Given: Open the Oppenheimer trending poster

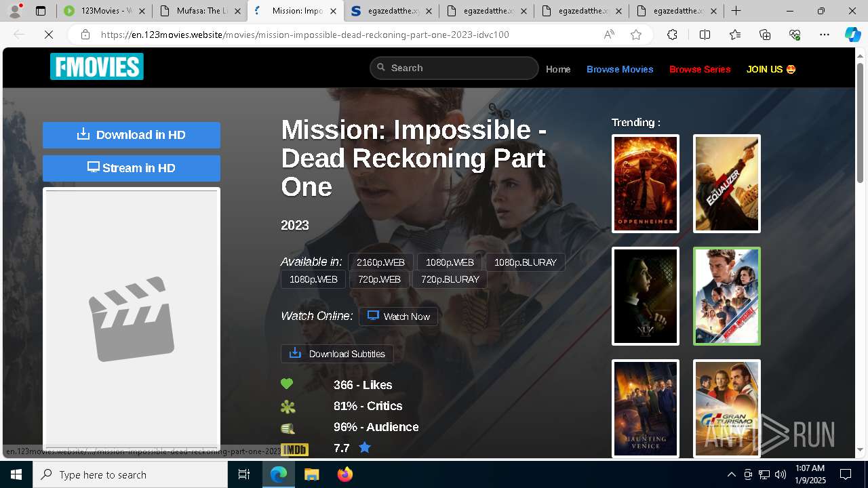Looking at the screenshot, I should coord(646,184).
